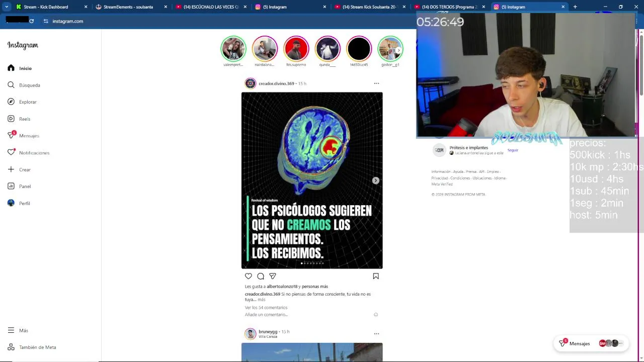The width and height of the screenshot is (644, 362).
Task: Click the Instagram logo
Action: point(23,45)
